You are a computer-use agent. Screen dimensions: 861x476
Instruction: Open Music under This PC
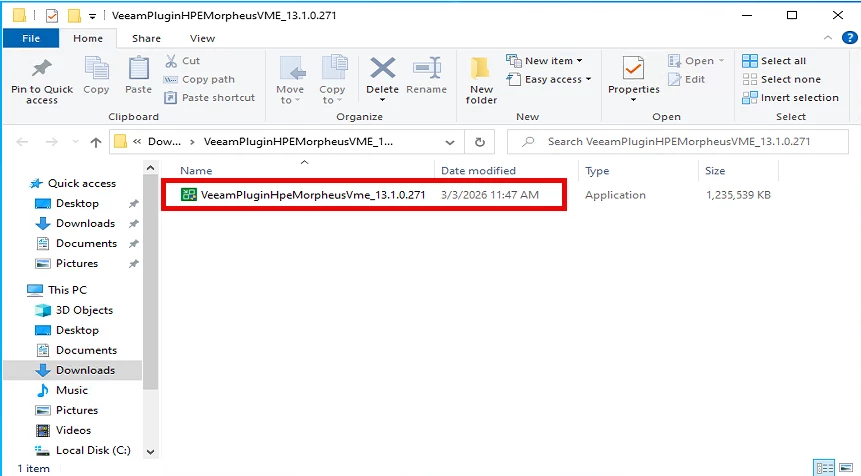(x=71, y=390)
